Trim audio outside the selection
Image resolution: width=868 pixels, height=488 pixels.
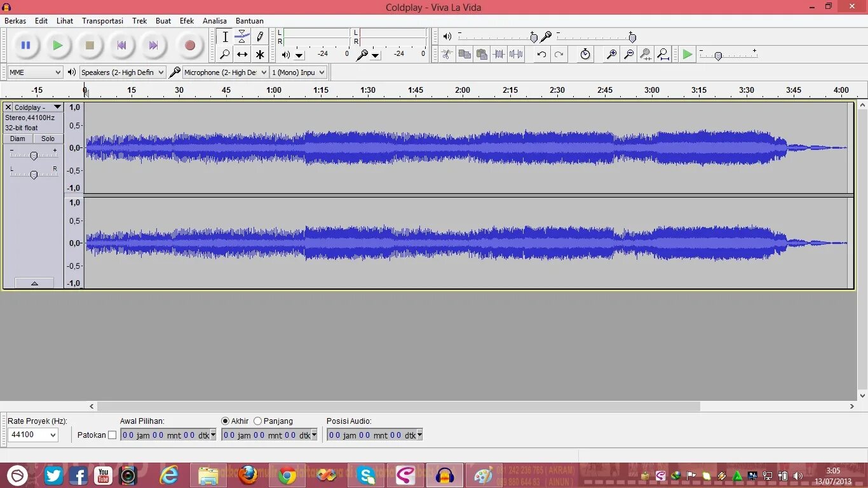499,54
